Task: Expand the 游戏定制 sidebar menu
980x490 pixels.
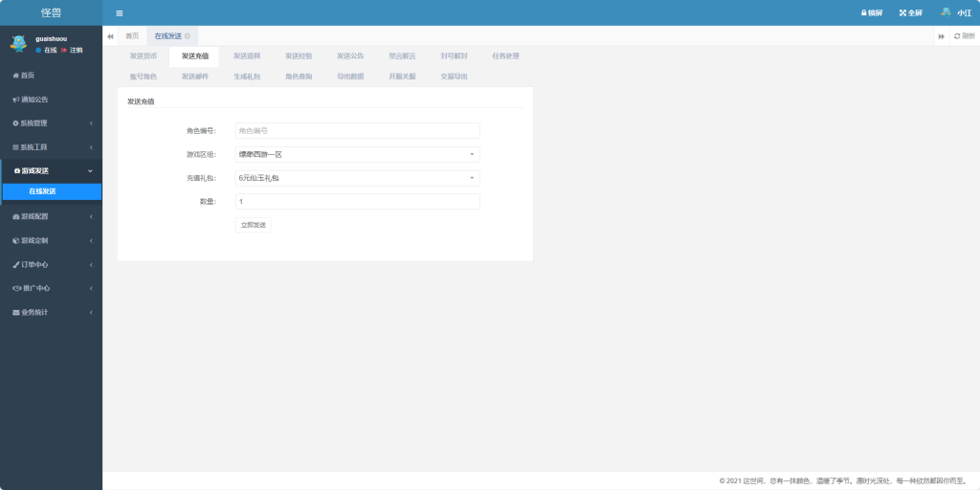Action: 52,240
